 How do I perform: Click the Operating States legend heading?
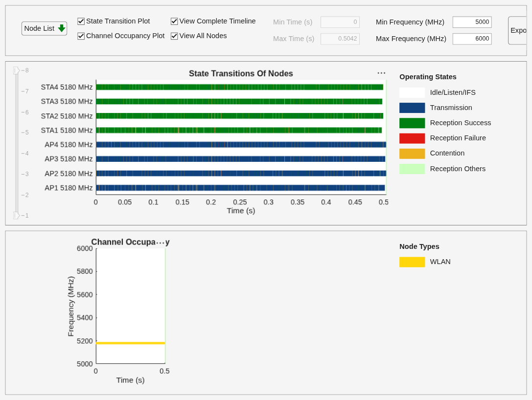[x=428, y=77]
